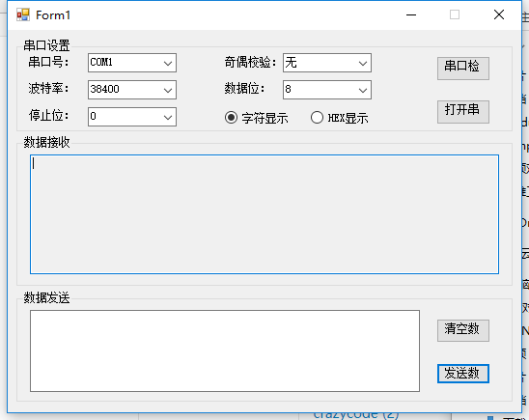529x420 pixels.
Task: Open the 停止位 dropdown list
Action: pyautogui.click(x=132, y=117)
